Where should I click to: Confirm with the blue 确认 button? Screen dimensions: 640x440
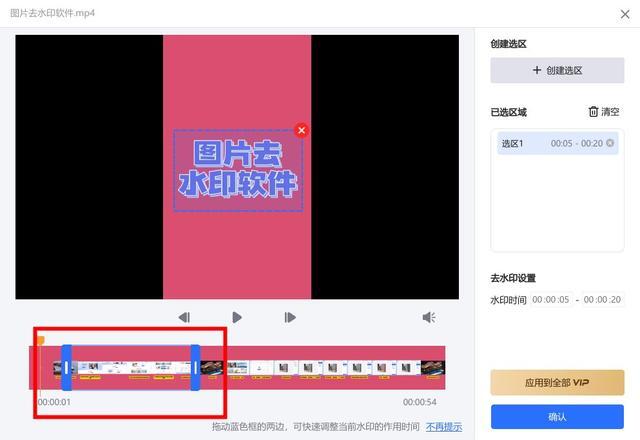pos(557,417)
